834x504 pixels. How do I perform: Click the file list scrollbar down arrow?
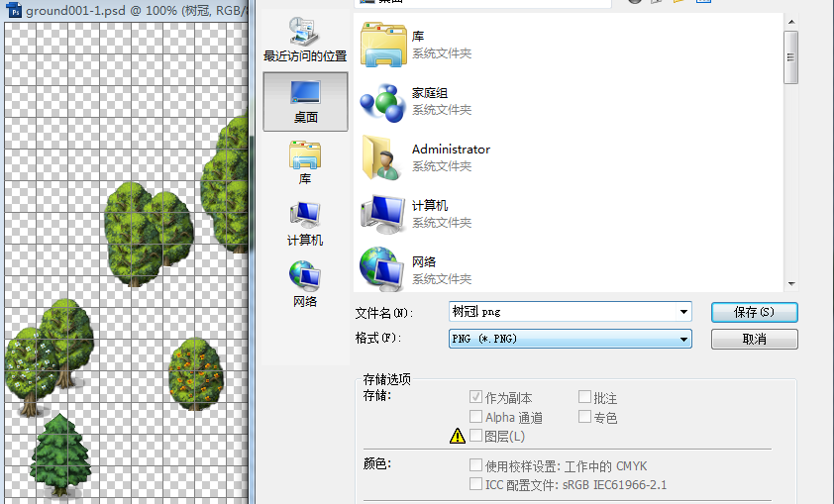[x=791, y=284]
